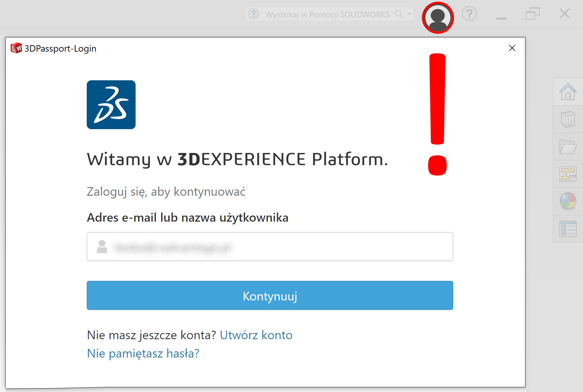This screenshot has height=392, width=583.
Task: Open the user login profile icon
Action: tap(438, 18)
